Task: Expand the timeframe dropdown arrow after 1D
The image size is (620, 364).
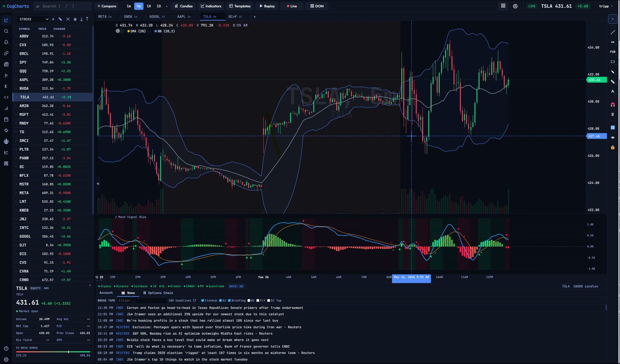Action: click(167, 6)
